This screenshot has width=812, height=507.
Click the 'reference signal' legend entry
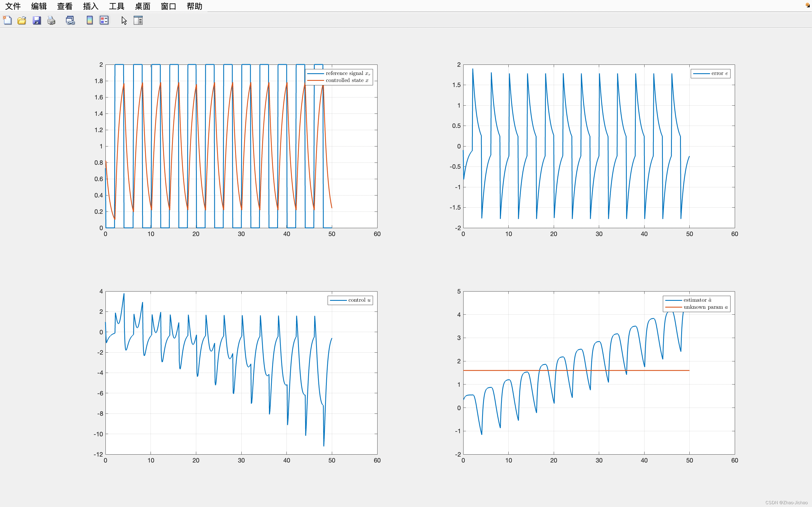[x=347, y=74]
